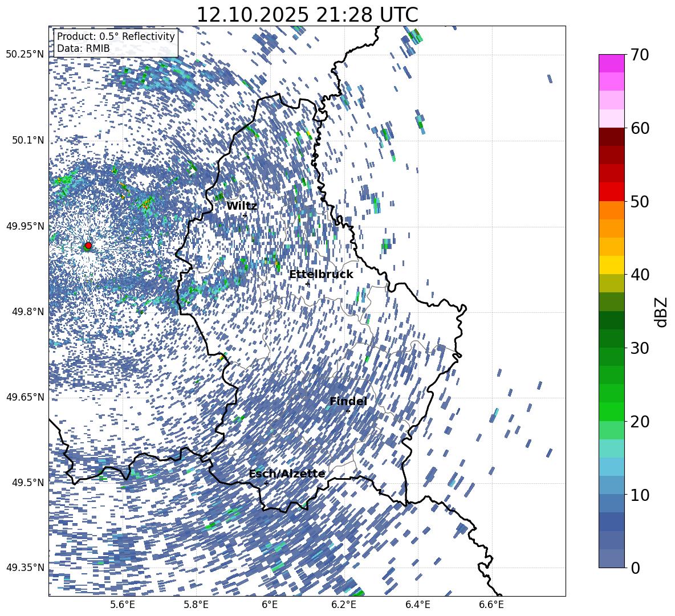This screenshot has width=675, height=616.
Task: Pick the orange swatch just below 50 dBZ
Action: tap(611, 210)
